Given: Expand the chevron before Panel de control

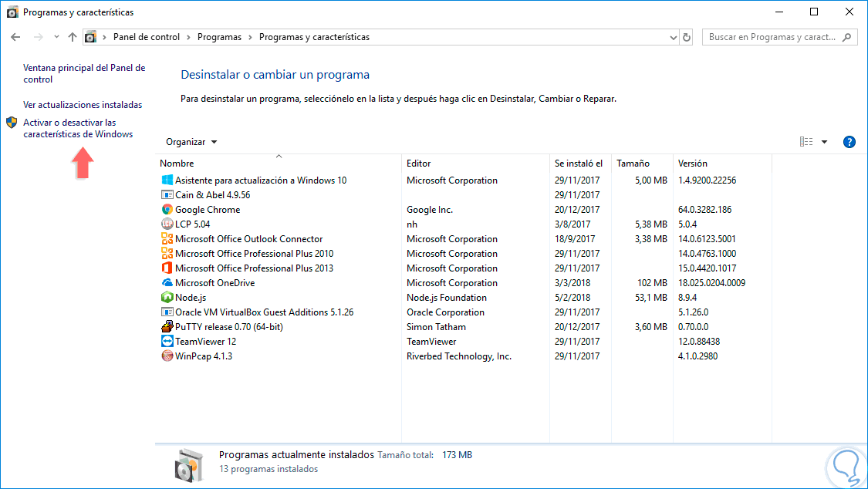Looking at the screenshot, I should (104, 37).
